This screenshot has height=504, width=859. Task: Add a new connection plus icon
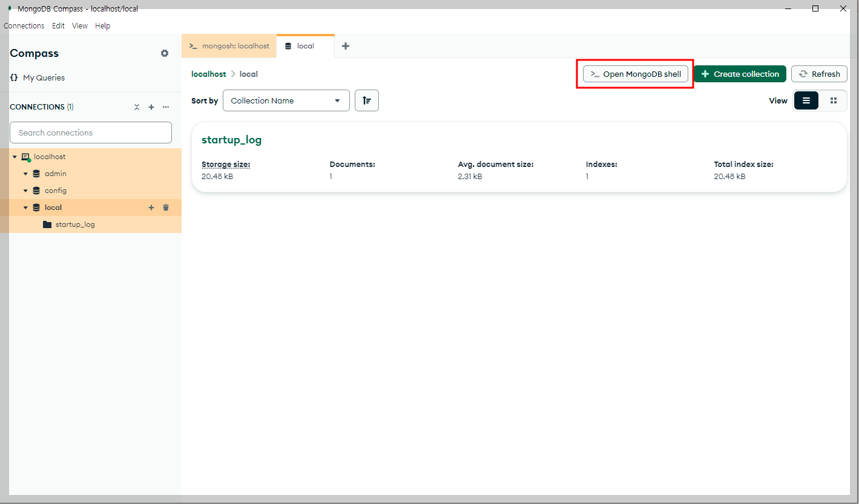tap(151, 107)
